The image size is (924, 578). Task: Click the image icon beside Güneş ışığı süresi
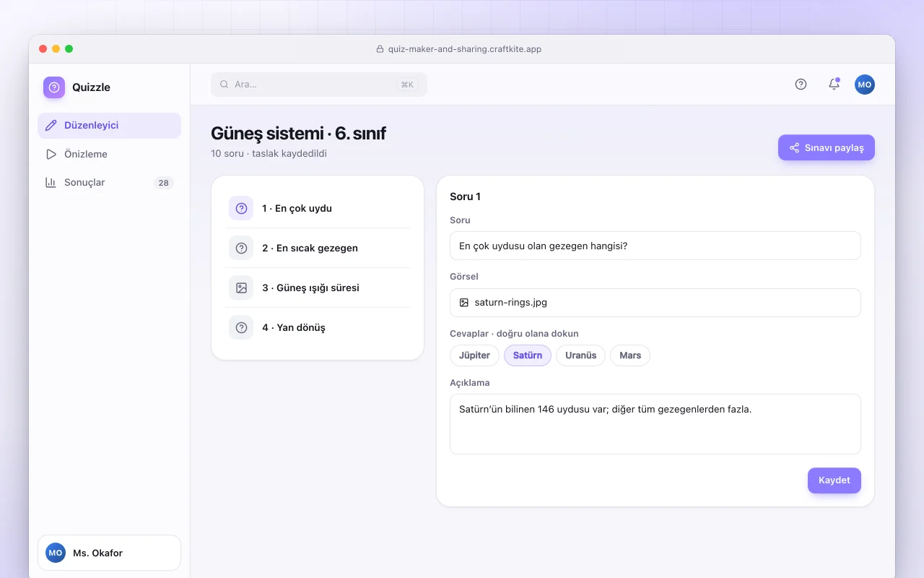[241, 288]
